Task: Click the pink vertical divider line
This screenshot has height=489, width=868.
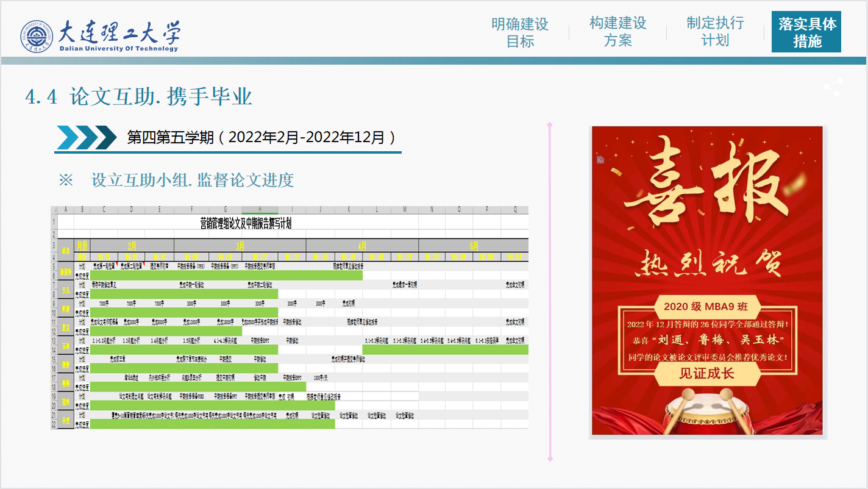Action: click(550, 291)
